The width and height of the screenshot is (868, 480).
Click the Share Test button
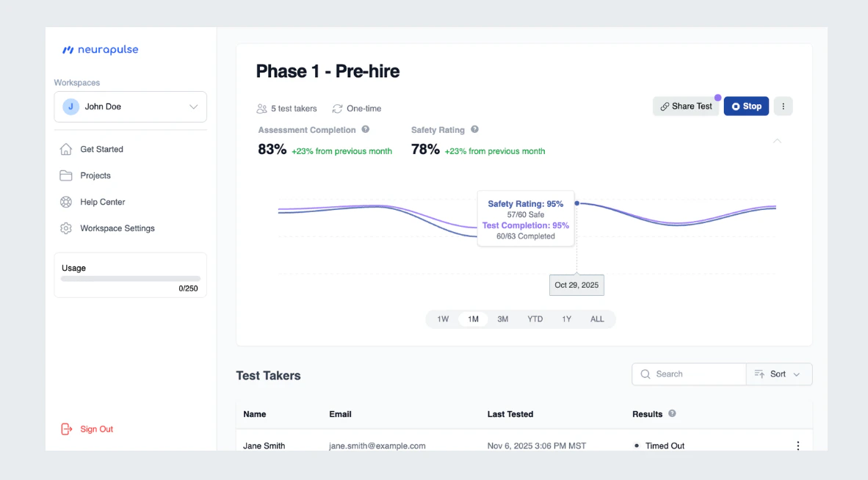coord(686,106)
